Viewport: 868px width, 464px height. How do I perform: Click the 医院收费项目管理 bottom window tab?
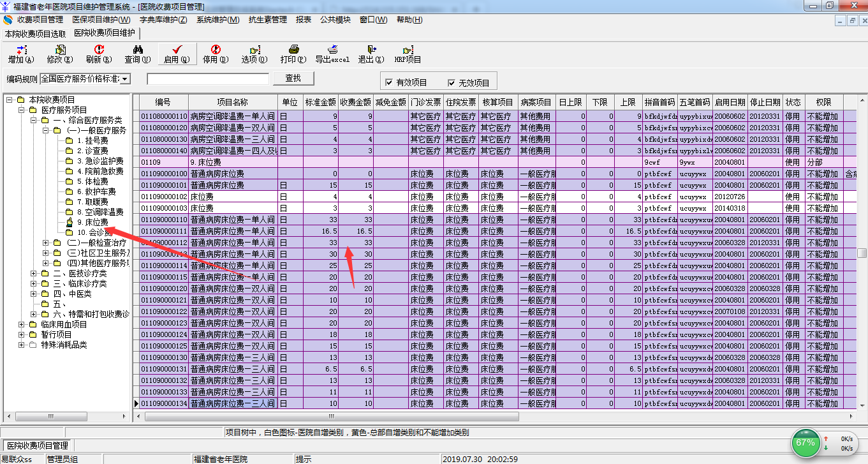tap(37, 445)
